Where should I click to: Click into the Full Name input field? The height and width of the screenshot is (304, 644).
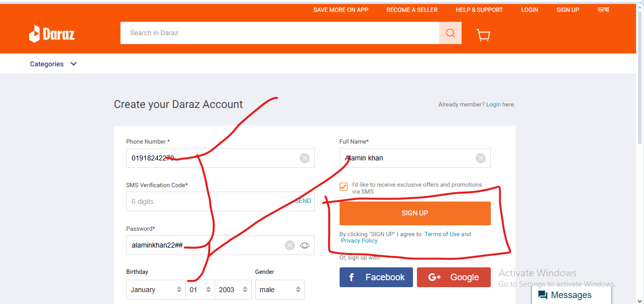click(x=415, y=158)
